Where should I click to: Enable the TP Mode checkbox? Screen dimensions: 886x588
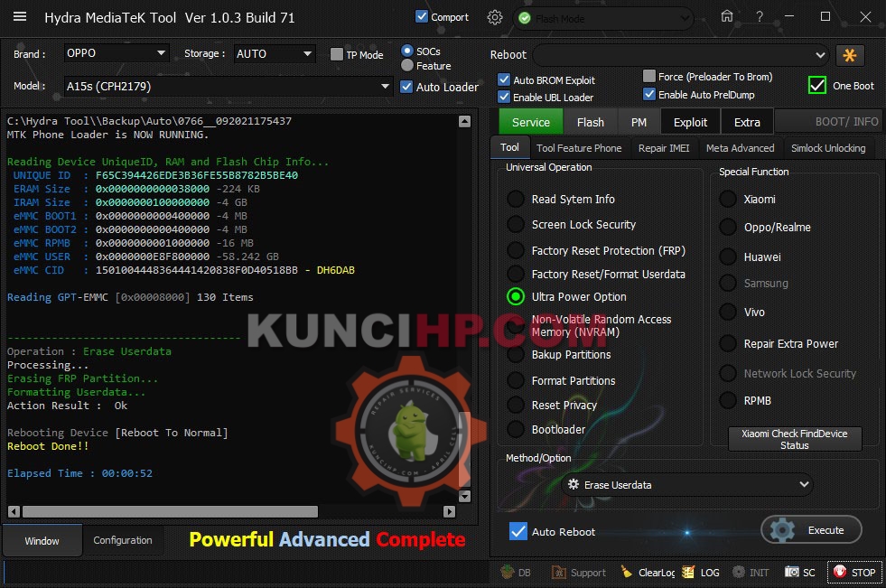point(337,54)
